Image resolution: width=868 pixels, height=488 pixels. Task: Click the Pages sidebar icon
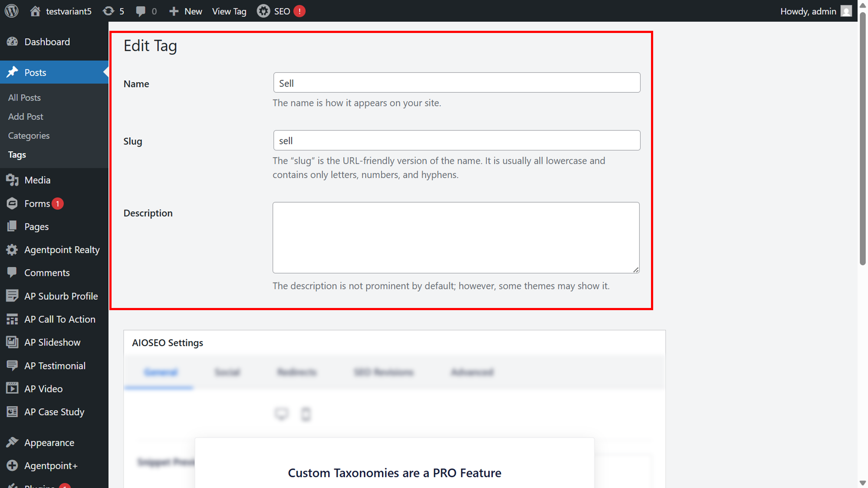pyautogui.click(x=12, y=226)
